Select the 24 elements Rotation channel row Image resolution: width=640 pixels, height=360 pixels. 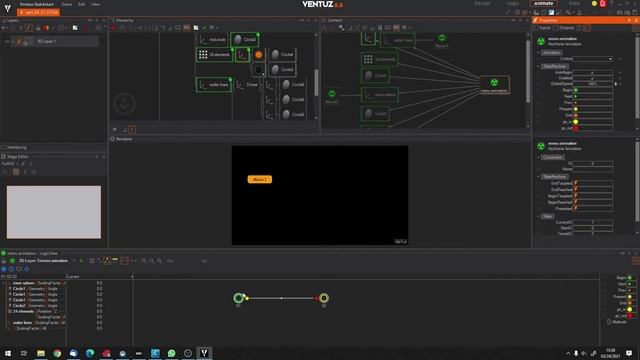(x=37, y=311)
